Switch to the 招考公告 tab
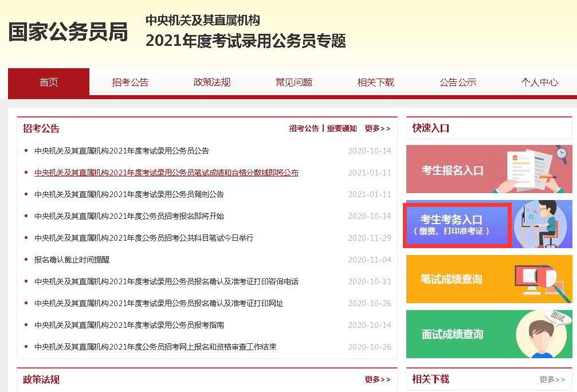The height and width of the screenshot is (392, 577). tap(130, 82)
